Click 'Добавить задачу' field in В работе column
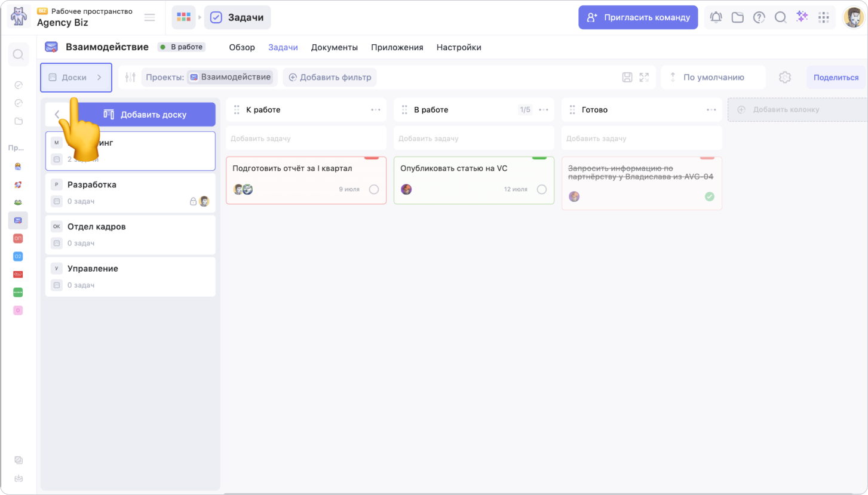 coord(474,139)
